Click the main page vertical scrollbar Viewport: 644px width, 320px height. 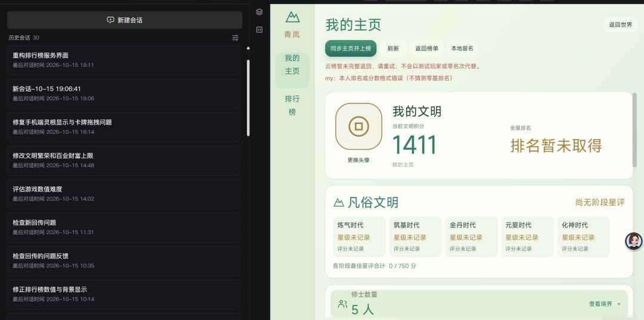[634, 130]
